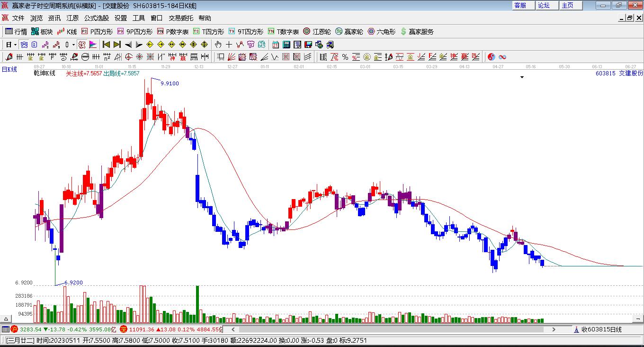Click the 论坛 forum button
Screen dimensions: 644x347
coord(547,5)
